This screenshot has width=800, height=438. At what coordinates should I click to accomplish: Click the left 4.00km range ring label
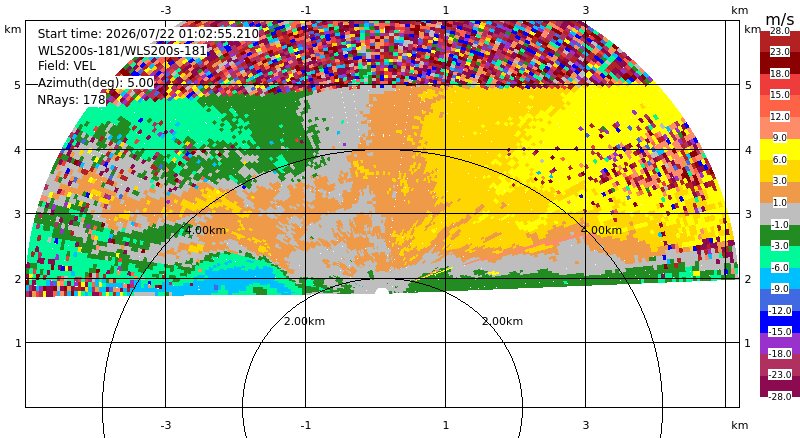click(205, 230)
